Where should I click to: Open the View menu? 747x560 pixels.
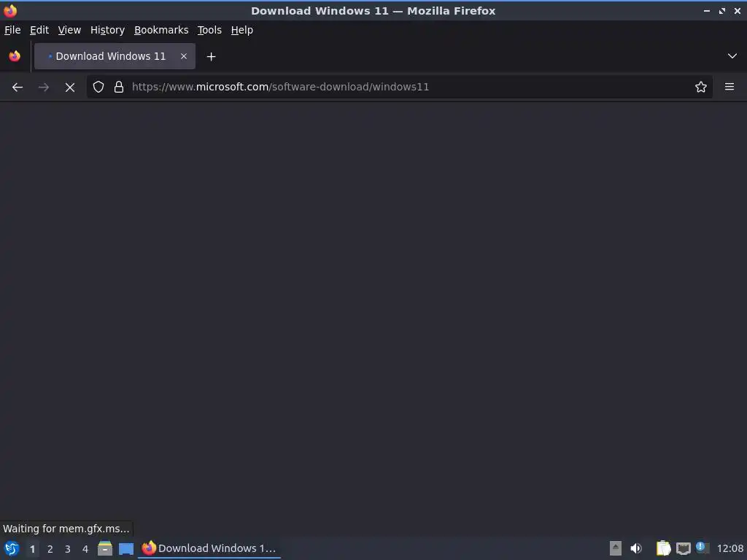[69, 30]
